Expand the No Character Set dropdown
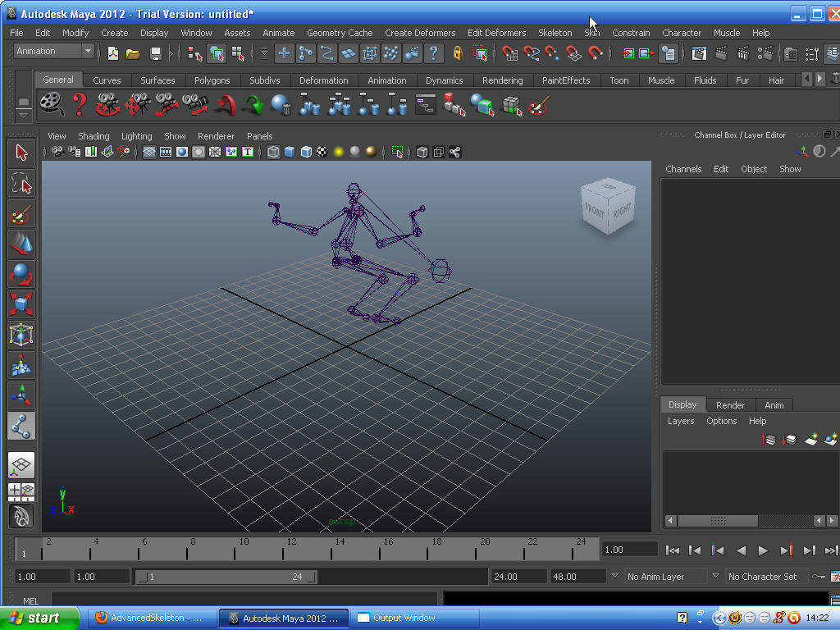Screen dimensions: 840x630 (x=768, y=577)
